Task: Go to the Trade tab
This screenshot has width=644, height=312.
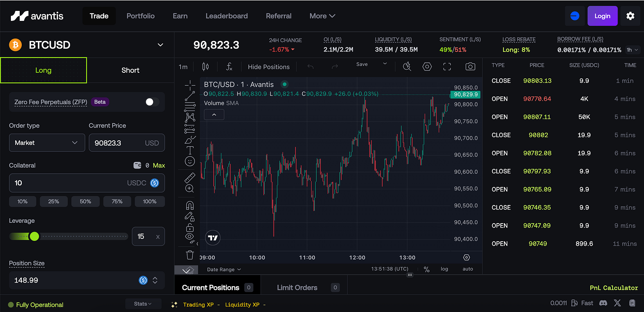Action: [x=99, y=16]
